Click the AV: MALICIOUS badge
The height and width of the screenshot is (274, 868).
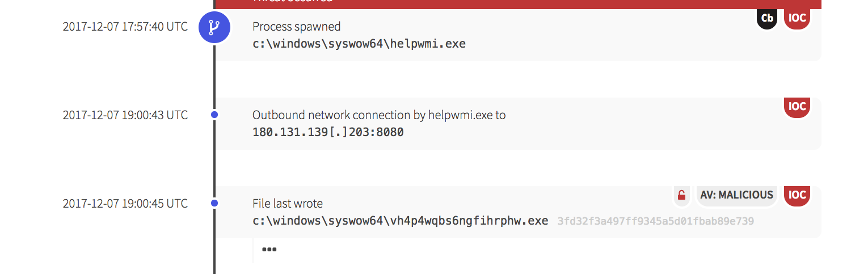pos(736,195)
